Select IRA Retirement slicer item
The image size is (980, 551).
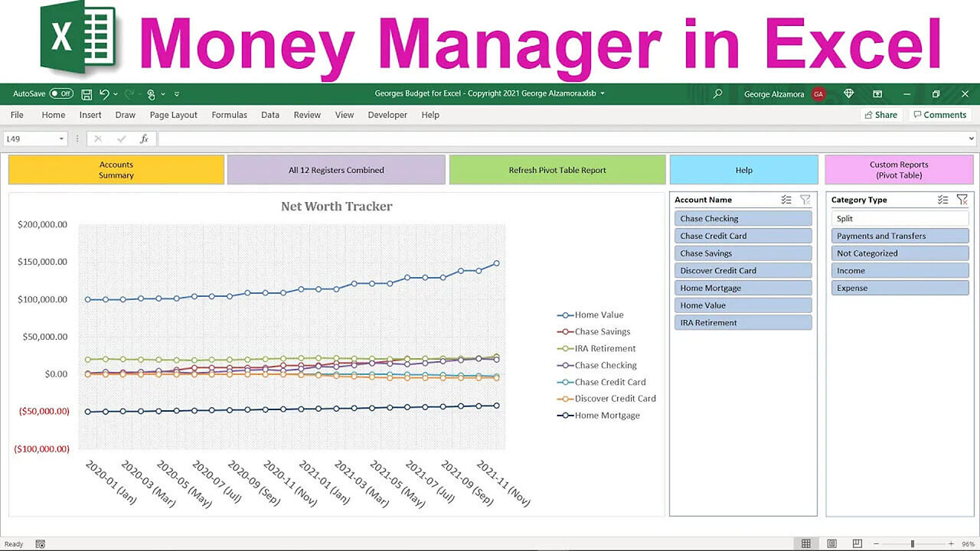tap(743, 322)
